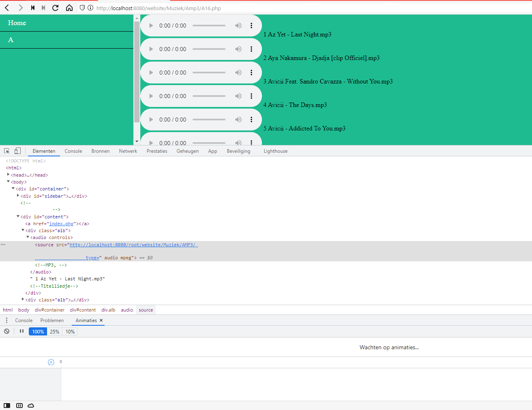The image size is (532, 410).
Task: Play track 1 Az Yet Last Night
Action: [151, 26]
